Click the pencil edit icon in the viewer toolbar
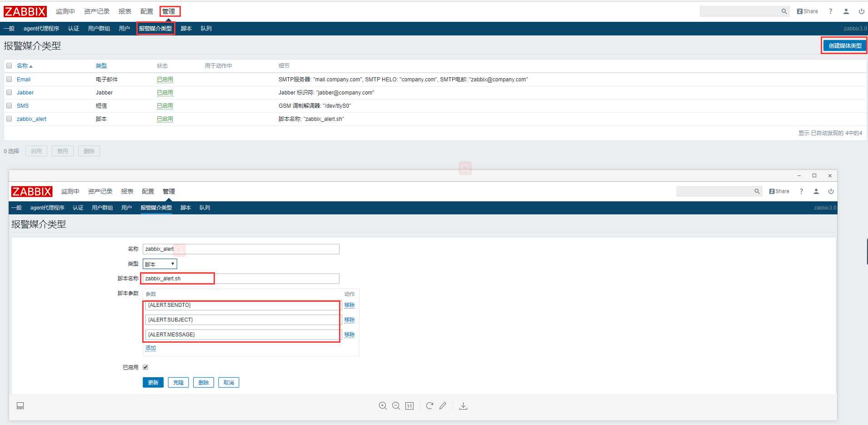Screen dimensions: 868x425 coord(443,405)
